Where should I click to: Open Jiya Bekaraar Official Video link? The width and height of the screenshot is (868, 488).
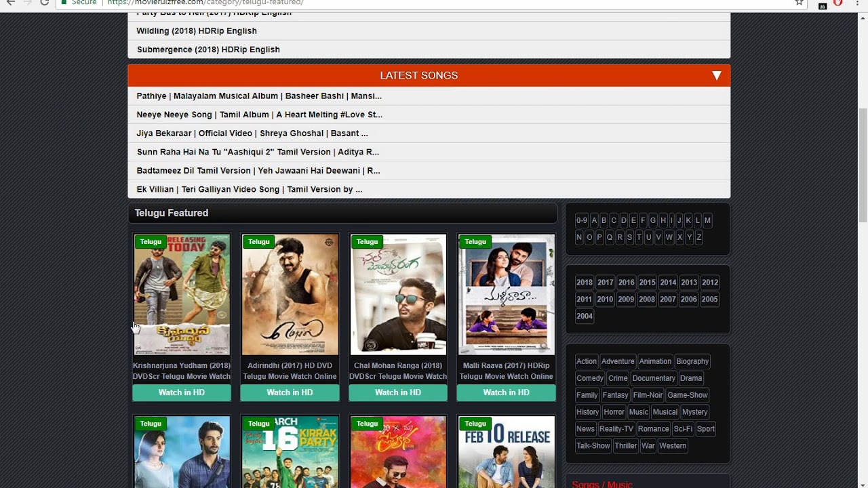click(x=252, y=134)
